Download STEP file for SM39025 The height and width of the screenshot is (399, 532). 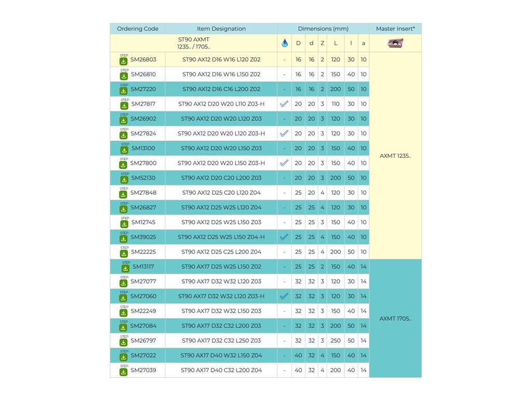(x=124, y=238)
